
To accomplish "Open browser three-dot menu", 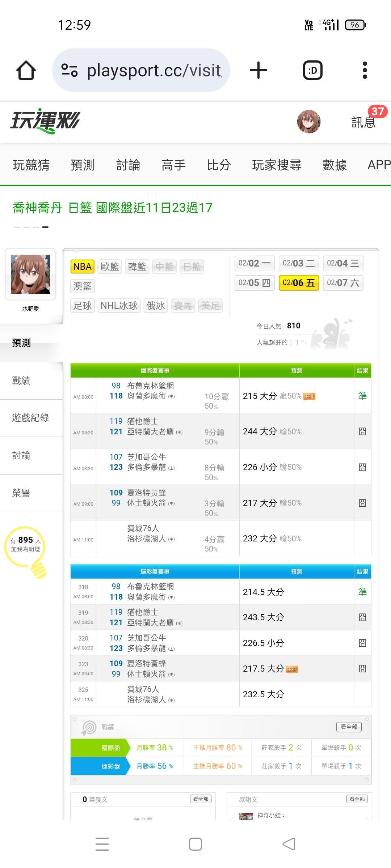I will 365,70.
